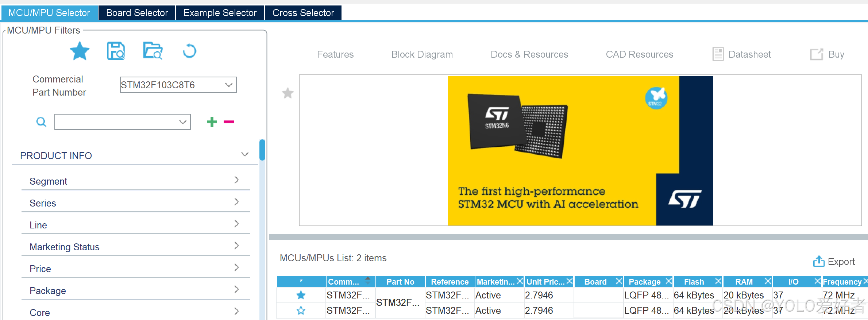The width and height of the screenshot is (868, 320).
Task: Sort by the Part No column header
Action: point(400,282)
